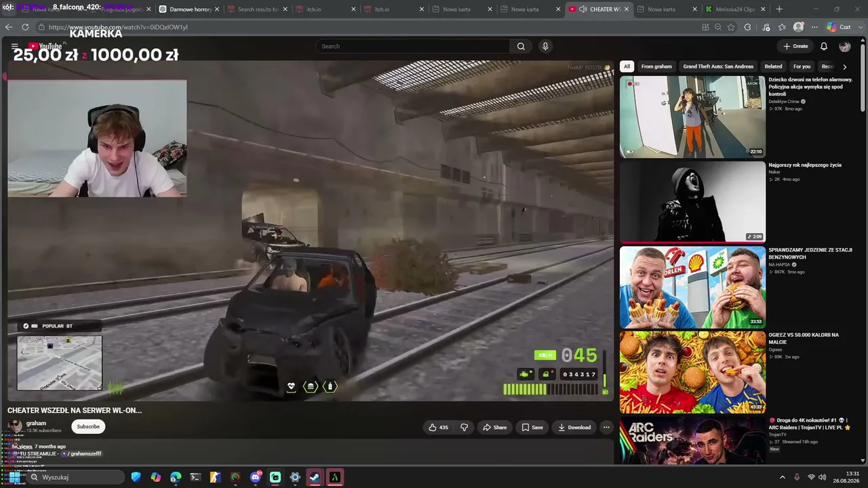Open the Settings gear on the taskbar
This screenshot has width=868, height=488.
coord(295,477)
